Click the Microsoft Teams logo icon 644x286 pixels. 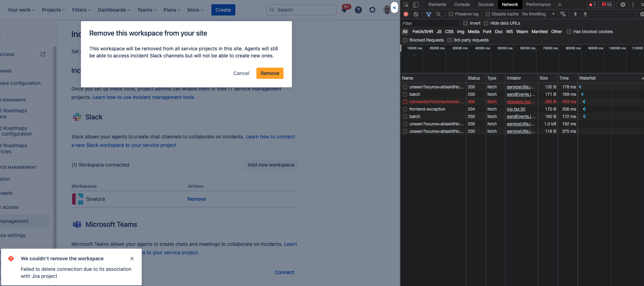(77, 224)
